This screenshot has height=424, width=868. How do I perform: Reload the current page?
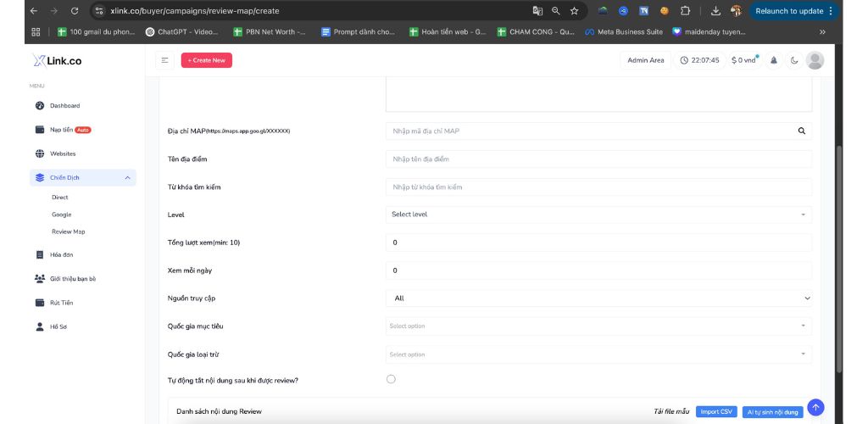[x=75, y=10]
